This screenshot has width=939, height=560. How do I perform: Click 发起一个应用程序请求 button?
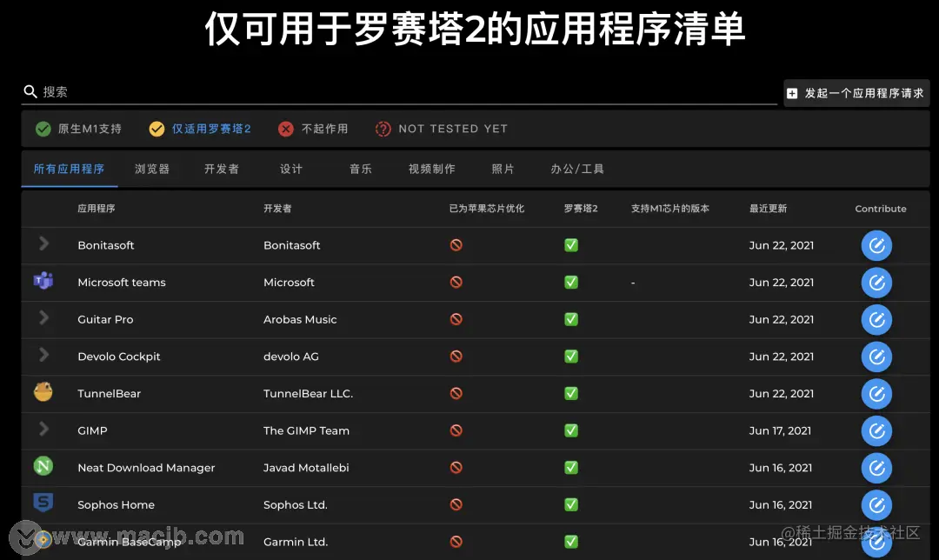[x=857, y=93]
